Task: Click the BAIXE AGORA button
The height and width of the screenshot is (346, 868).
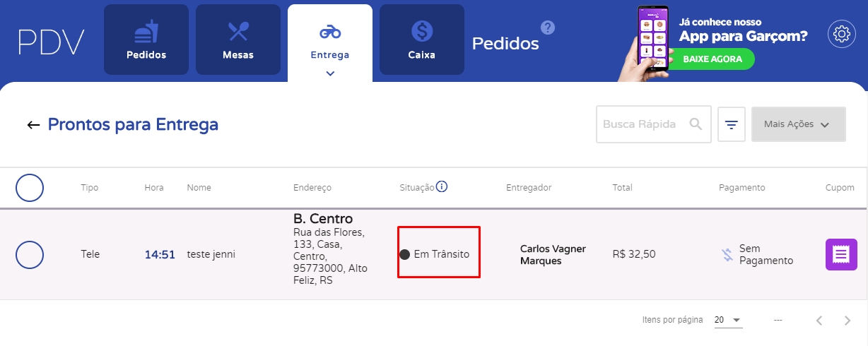Action: (x=712, y=59)
